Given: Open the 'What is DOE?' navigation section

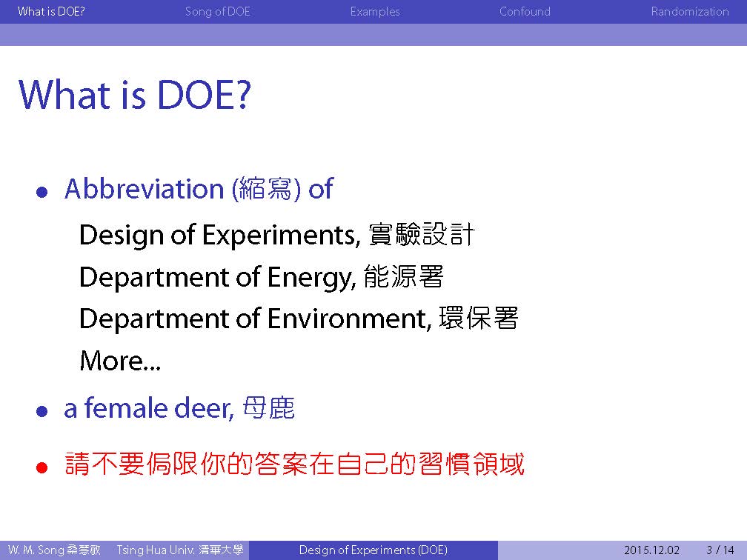Looking at the screenshot, I should (51, 11).
